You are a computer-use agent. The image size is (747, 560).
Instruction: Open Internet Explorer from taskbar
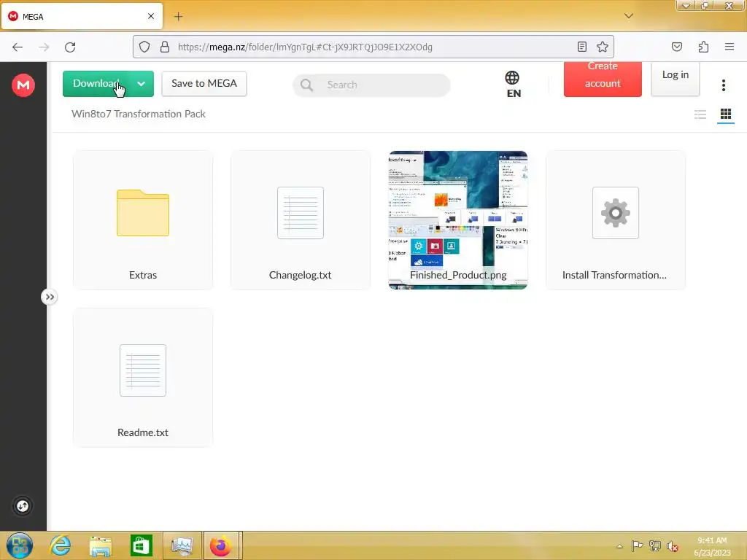pyautogui.click(x=60, y=545)
